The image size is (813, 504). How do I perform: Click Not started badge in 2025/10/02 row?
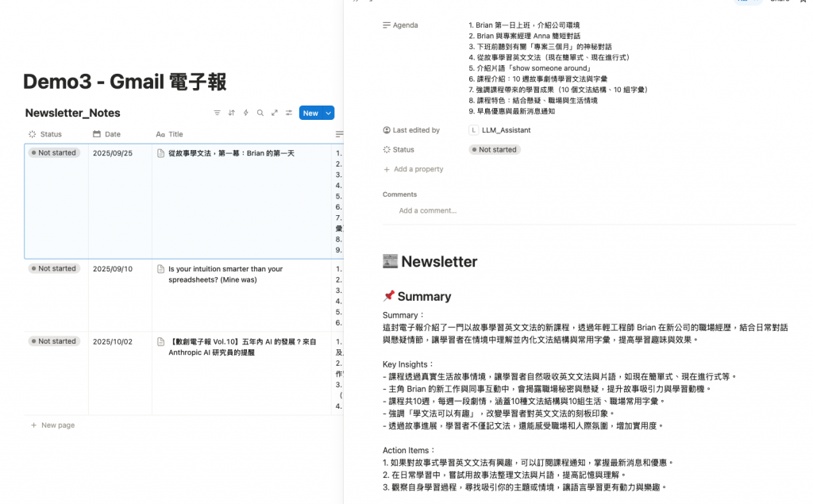pyautogui.click(x=55, y=341)
